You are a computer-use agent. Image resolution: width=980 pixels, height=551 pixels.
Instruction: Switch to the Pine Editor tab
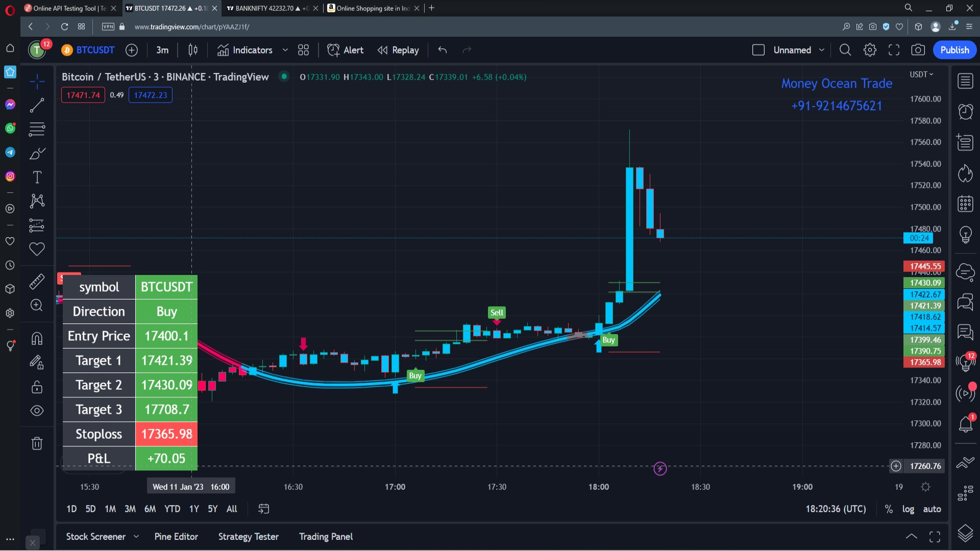176,537
